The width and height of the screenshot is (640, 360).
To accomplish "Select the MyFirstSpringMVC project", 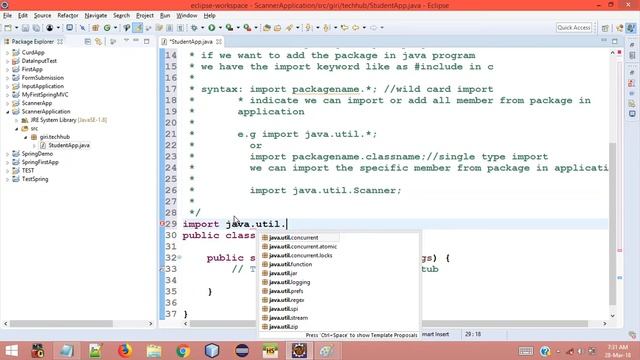I will click(x=45, y=95).
